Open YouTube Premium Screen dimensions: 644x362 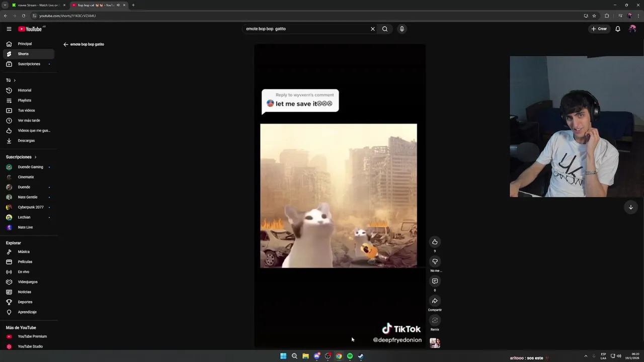(29, 336)
